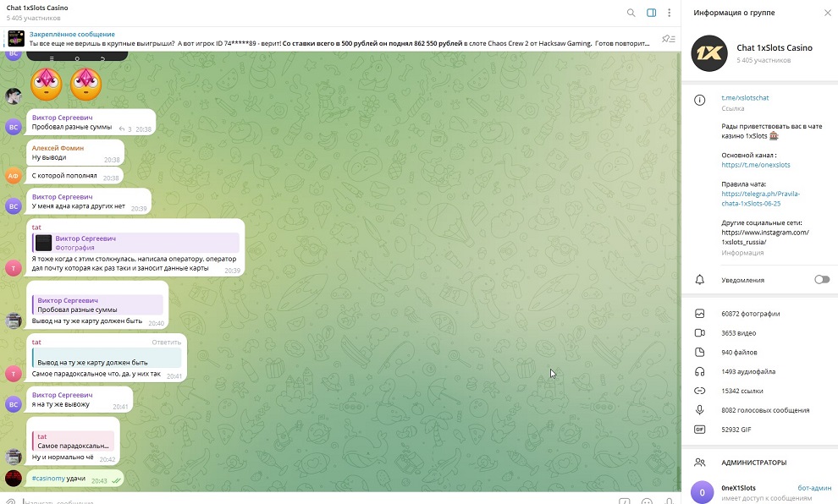The image size is (838, 504).
Task: Click the Chat 1xSlots Casino title in header
Action: pos(37,8)
